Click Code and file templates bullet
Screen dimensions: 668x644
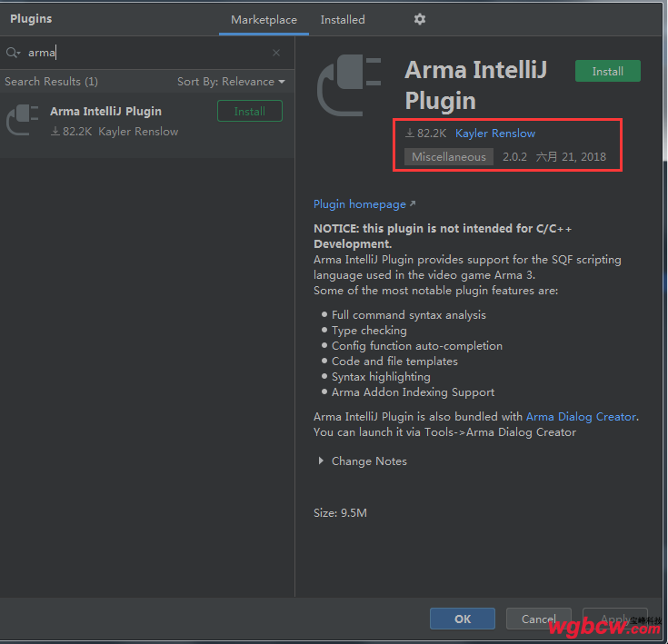click(394, 362)
